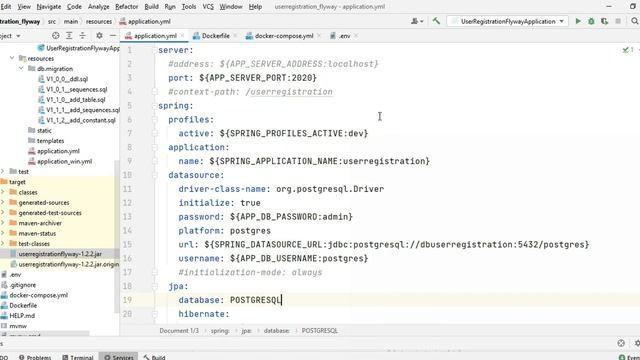Open the Navigate menu

click(x=49, y=7)
